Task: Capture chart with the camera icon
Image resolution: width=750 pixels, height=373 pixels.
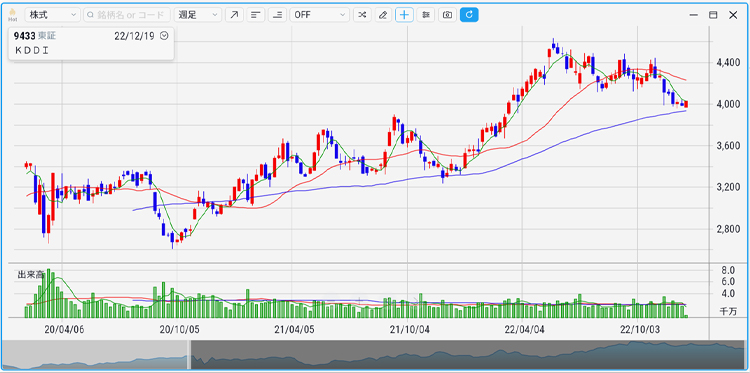Action: coord(447,15)
